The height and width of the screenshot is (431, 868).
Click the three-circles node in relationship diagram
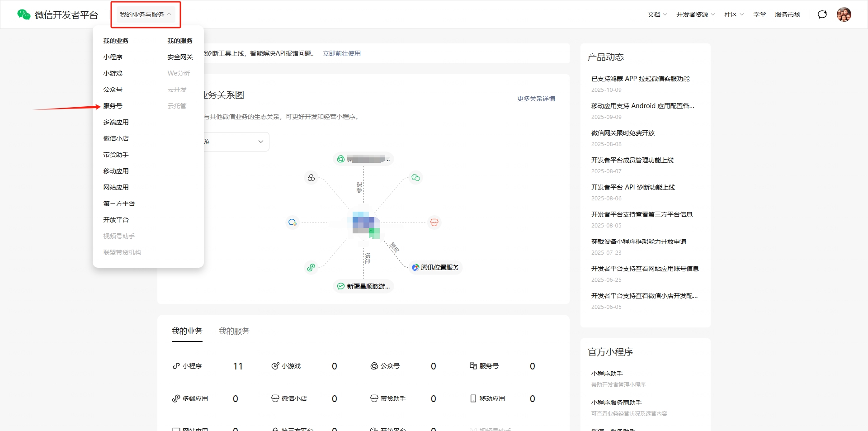(x=311, y=178)
